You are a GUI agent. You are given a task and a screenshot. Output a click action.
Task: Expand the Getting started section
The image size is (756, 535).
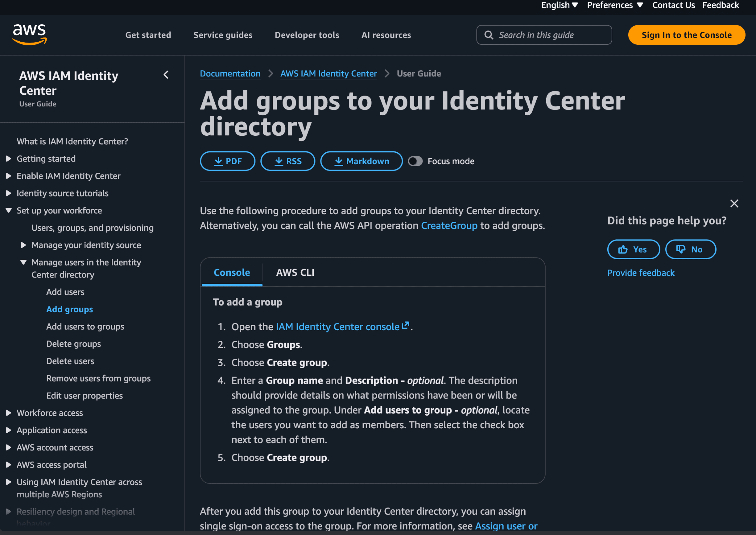point(9,159)
